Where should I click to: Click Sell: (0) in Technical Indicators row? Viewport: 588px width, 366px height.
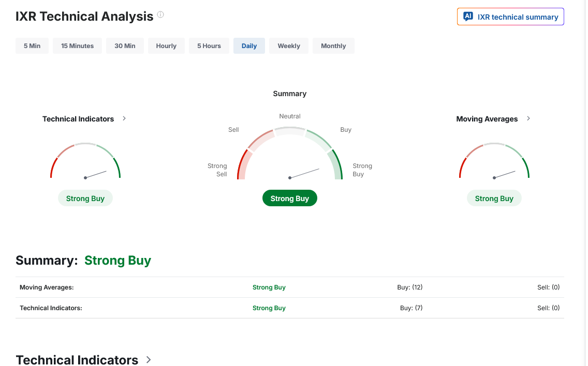tap(548, 308)
